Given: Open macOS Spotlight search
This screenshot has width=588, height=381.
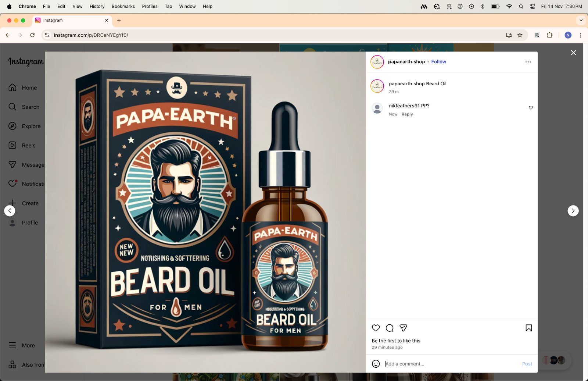Looking at the screenshot, I should 521,6.
